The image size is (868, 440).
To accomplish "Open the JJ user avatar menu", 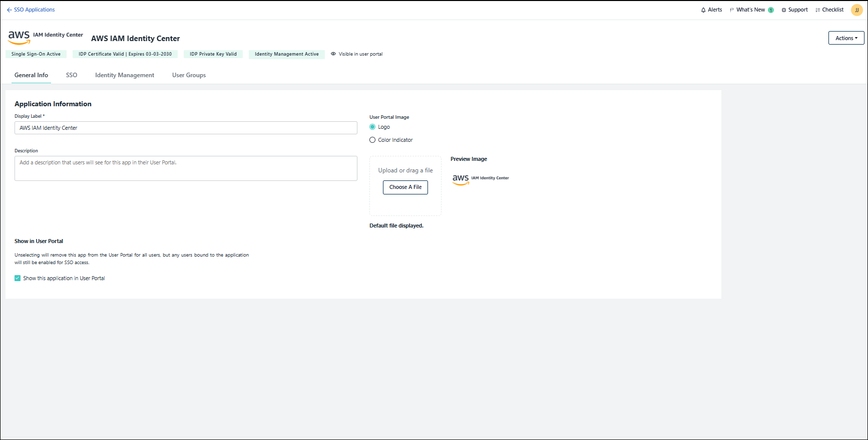I will pyautogui.click(x=856, y=10).
